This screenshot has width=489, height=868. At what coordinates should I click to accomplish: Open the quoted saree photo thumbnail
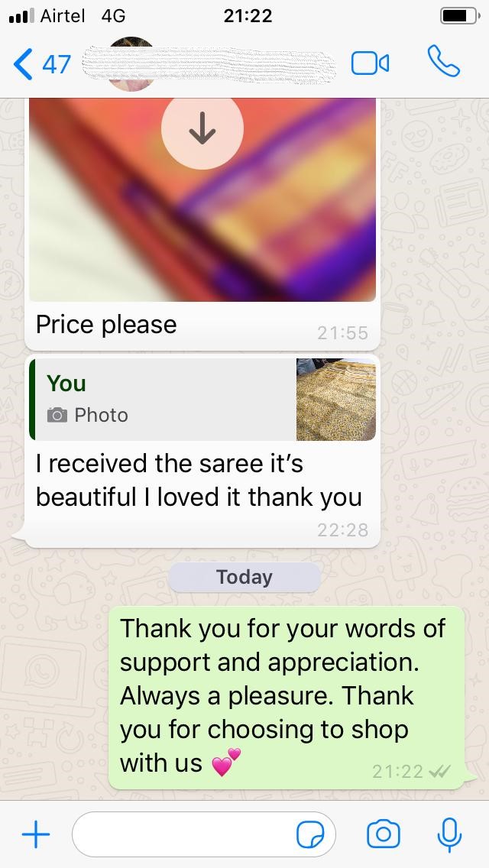click(336, 400)
